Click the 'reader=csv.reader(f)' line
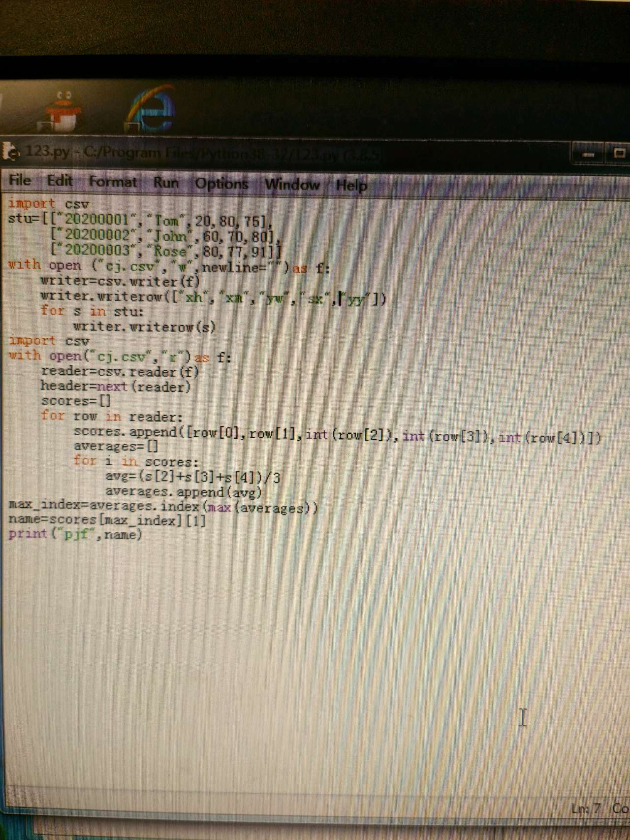This screenshot has height=840, width=630. pos(120,371)
